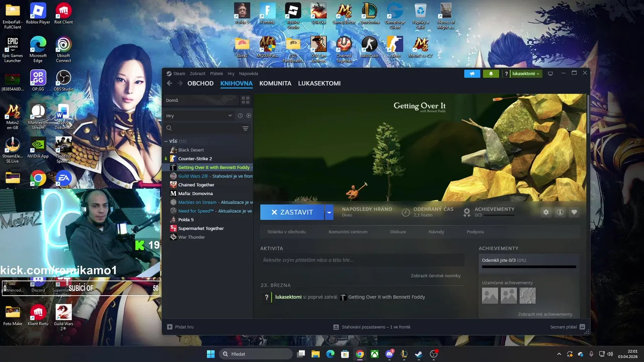Viewport: 644px width, 362px height.
Task: Click the Windows Start button
Action: [x=211, y=354]
